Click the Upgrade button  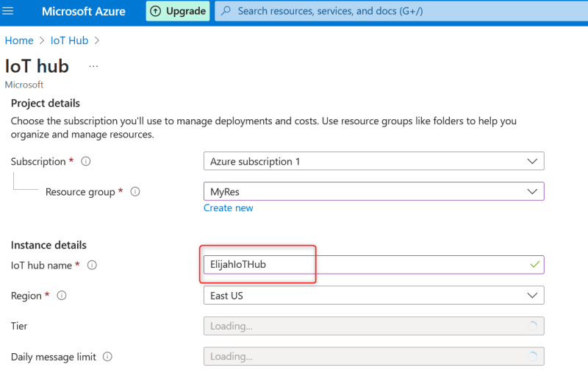178,11
